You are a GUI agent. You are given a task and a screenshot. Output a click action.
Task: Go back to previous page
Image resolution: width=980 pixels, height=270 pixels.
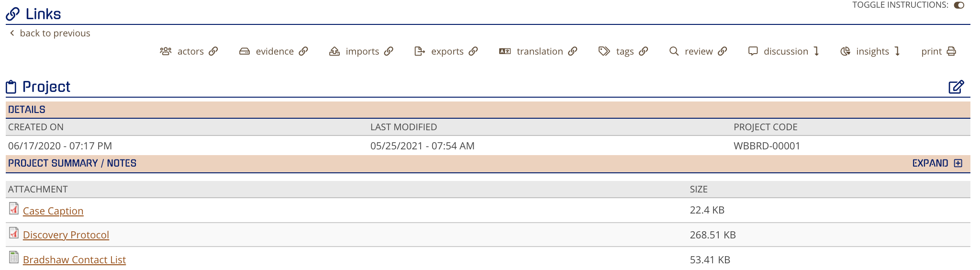pos(50,33)
